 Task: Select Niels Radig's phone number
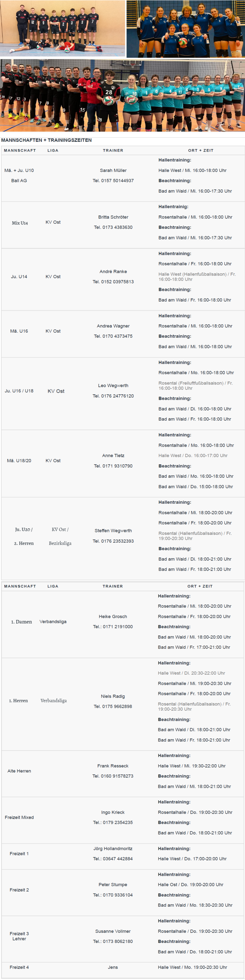113,706
